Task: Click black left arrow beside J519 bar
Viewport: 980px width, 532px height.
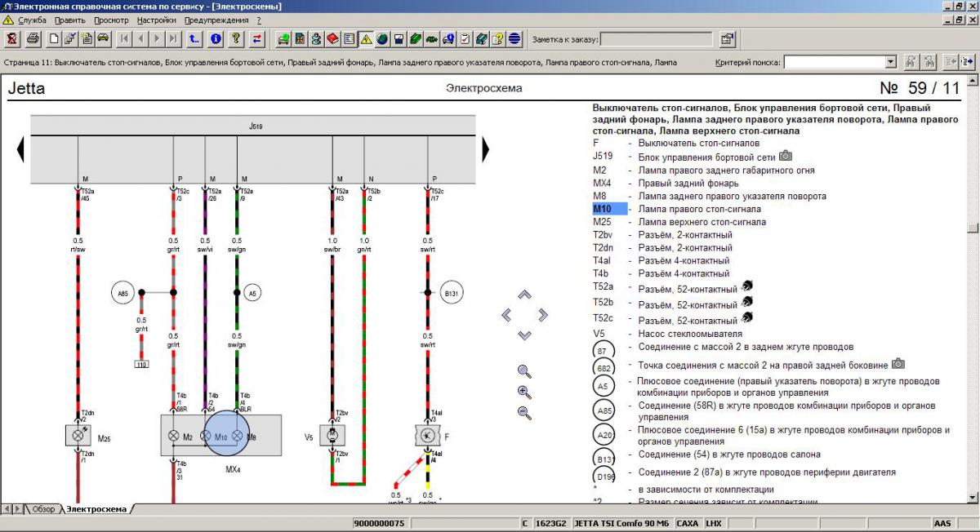Action: [20, 149]
